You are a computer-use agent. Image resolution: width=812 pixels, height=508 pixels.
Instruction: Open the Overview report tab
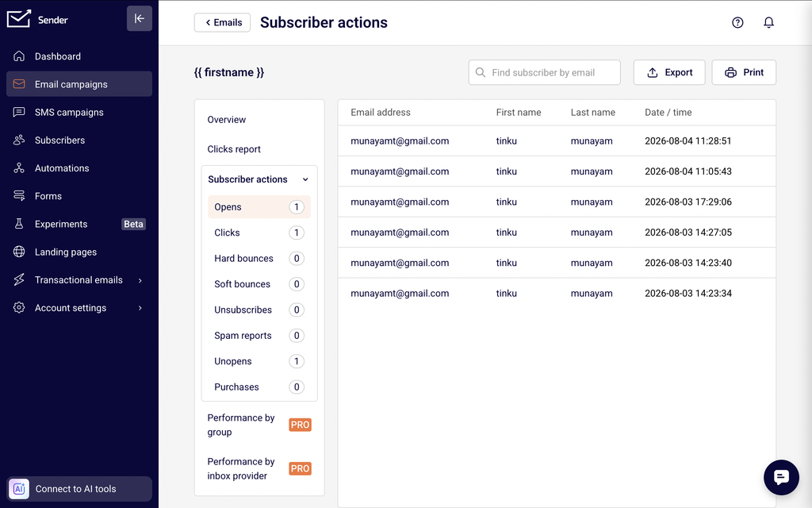(226, 120)
